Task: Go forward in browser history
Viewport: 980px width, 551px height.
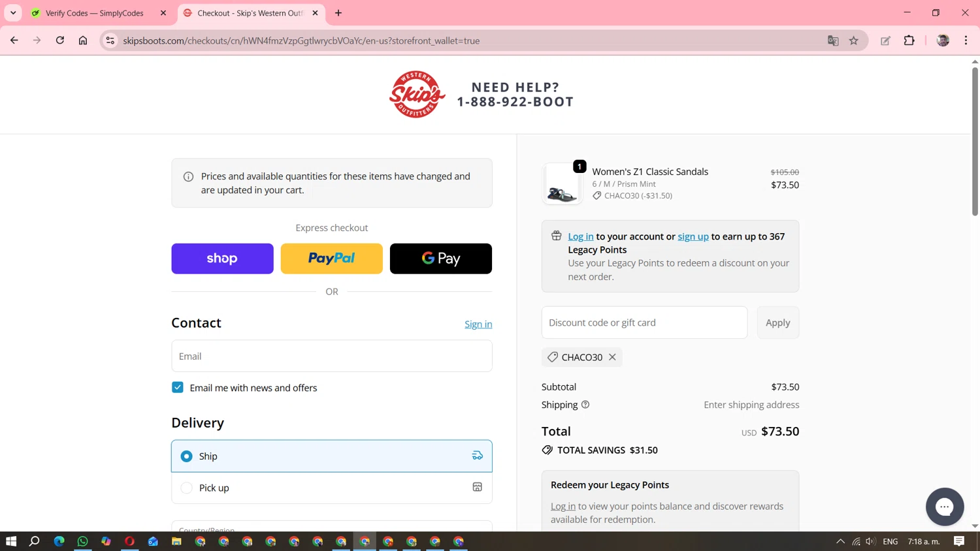Action: click(x=37, y=40)
